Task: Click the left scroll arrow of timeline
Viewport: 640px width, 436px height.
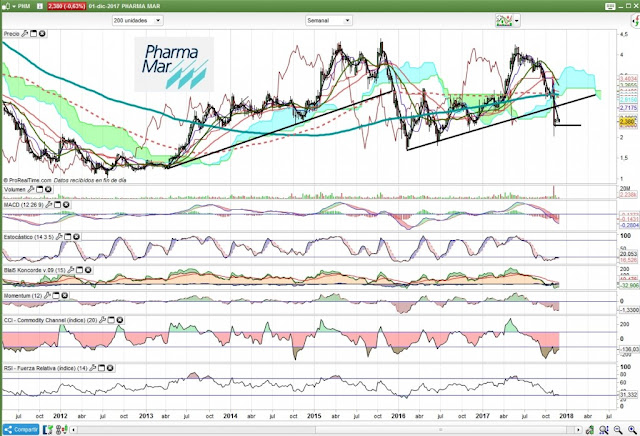Action: 73,429
